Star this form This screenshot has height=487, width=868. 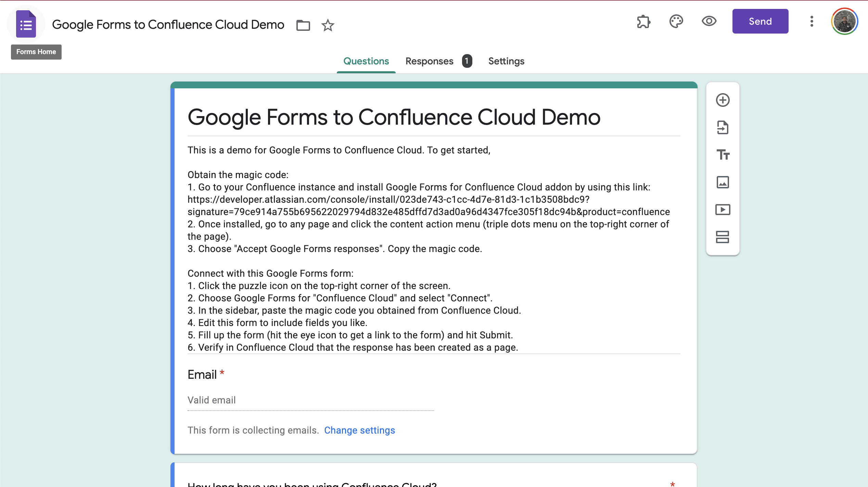(328, 25)
